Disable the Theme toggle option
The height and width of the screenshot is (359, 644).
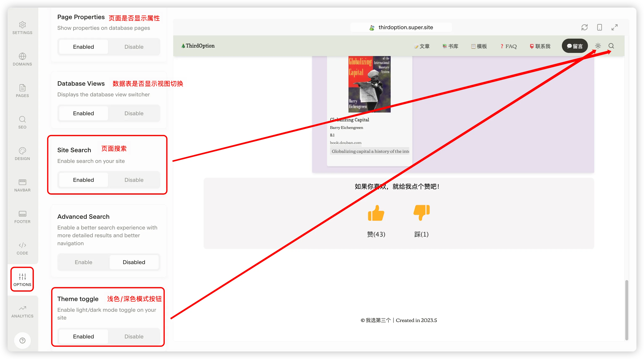(134, 336)
